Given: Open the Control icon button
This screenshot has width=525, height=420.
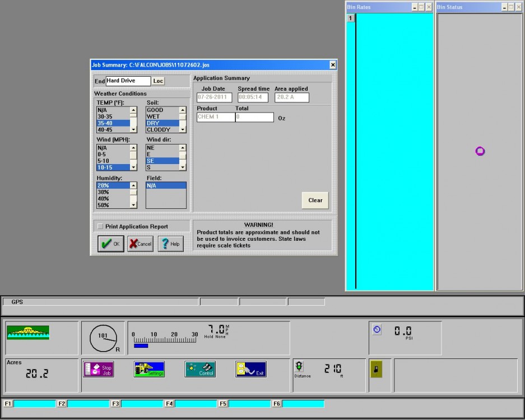Looking at the screenshot, I should point(200,369).
